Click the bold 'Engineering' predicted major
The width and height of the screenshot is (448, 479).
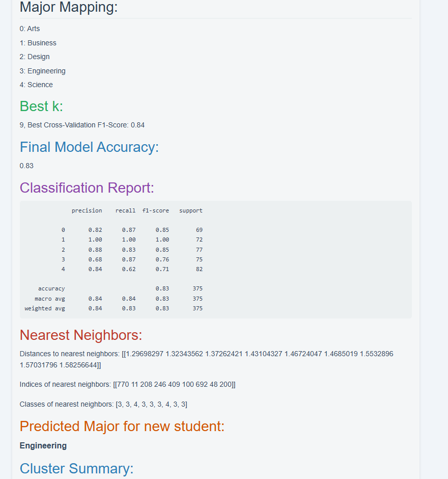pyautogui.click(x=43, y=445)
